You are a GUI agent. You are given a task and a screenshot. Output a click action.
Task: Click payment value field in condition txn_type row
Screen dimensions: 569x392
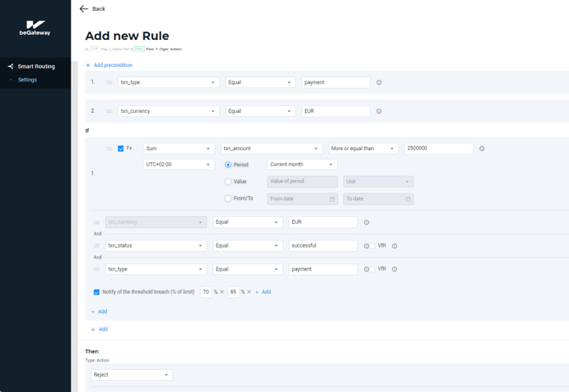324,269
